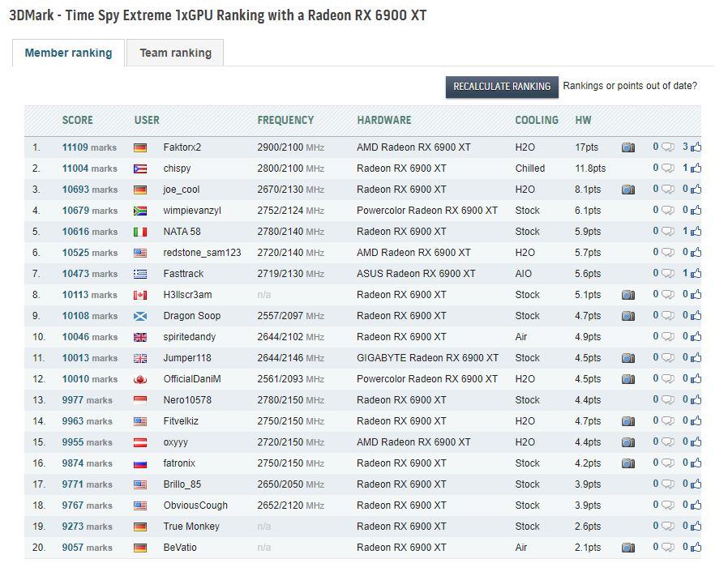This screenshot has height=563, width=728.
Task: Open the comment bubble for Faktorx2
Action: pyautogui.click(x=668, y=147)
